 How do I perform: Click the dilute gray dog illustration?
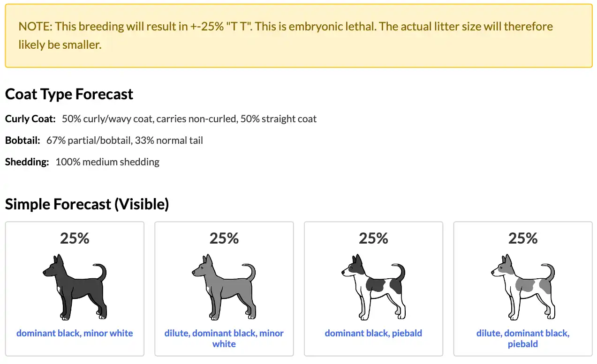coord(224,287)
